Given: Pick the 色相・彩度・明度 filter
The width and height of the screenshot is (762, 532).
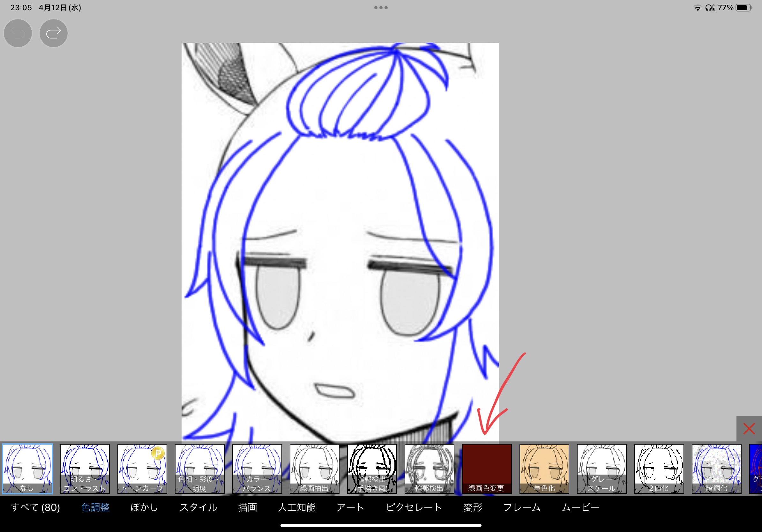Looking at the screenshot, I should [x=200, y=469].
